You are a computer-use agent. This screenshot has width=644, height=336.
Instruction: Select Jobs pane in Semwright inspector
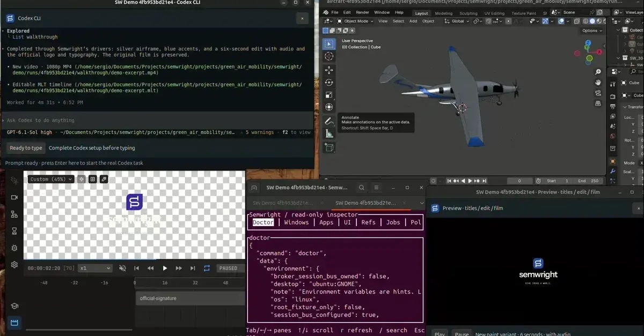[393, 222]
